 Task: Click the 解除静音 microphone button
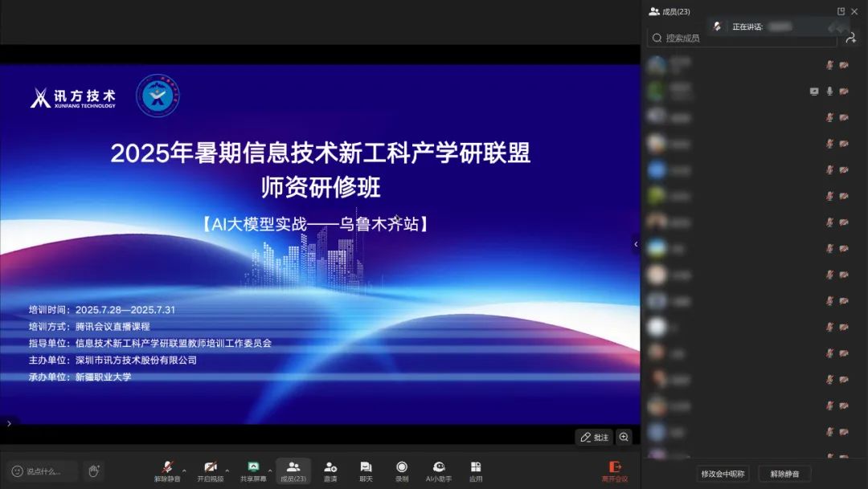pyautogui.click(x=168, y=470)
